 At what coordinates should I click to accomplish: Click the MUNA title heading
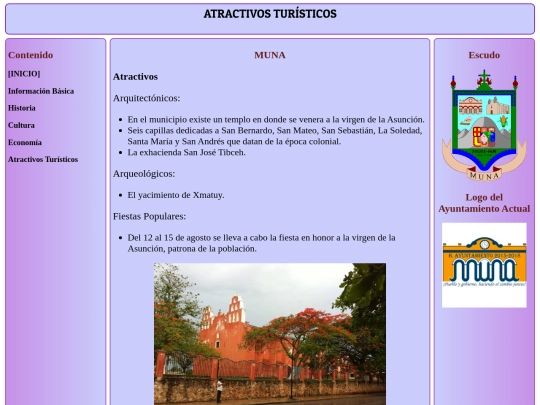point(270,55)
